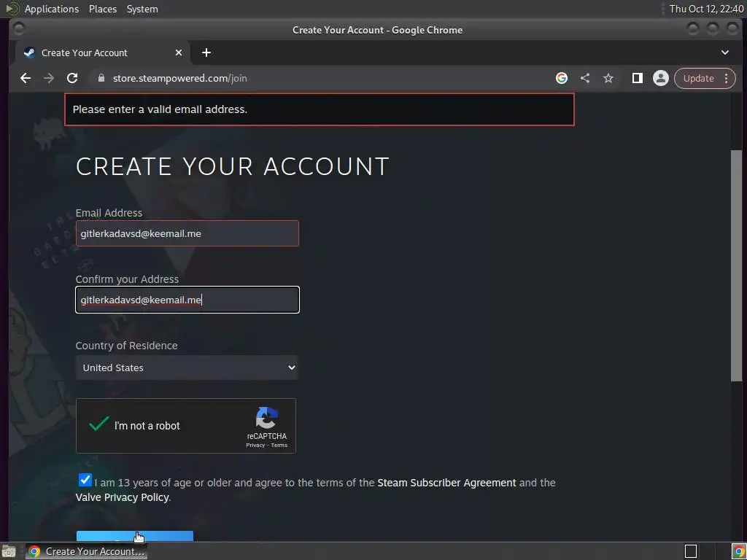Open the Chrome profile avatar
This screenshot has width=747, height=560.
point(661,78)
